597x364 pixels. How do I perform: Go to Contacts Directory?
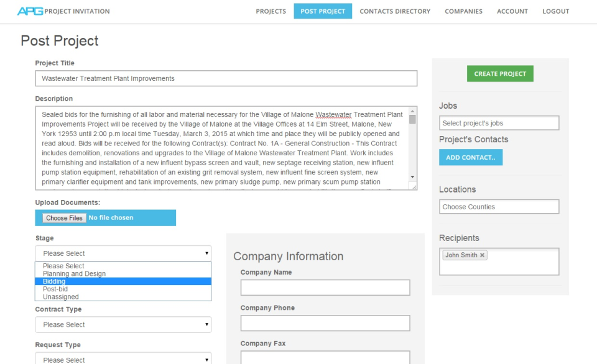tap(395, 11)
